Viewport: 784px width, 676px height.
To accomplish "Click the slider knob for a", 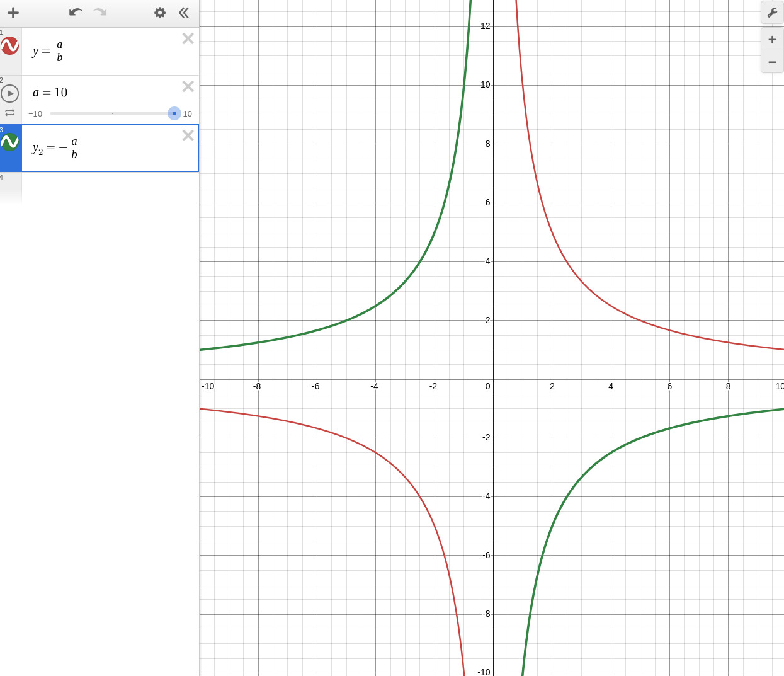I will [174, 113].
